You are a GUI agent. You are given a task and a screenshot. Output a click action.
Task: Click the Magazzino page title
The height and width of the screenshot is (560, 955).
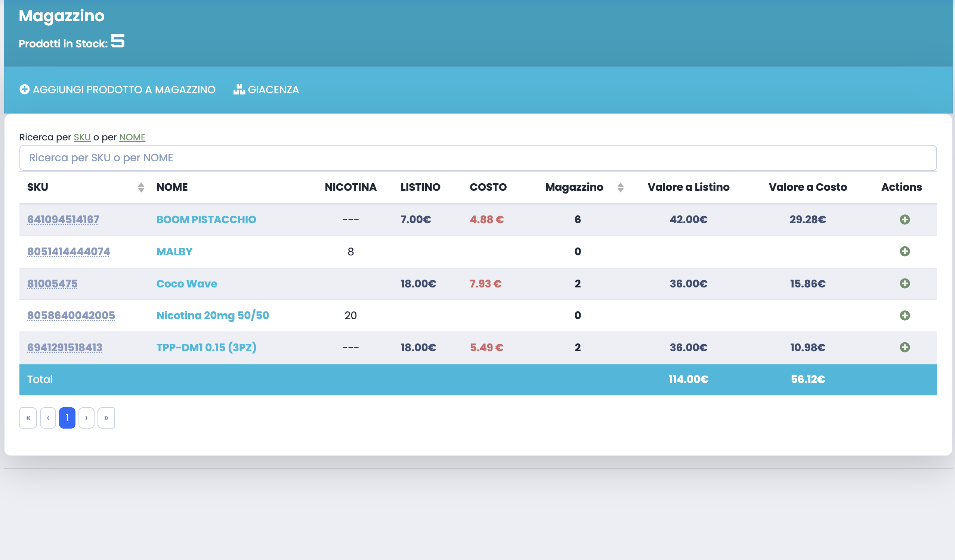[x=61, y=16]
